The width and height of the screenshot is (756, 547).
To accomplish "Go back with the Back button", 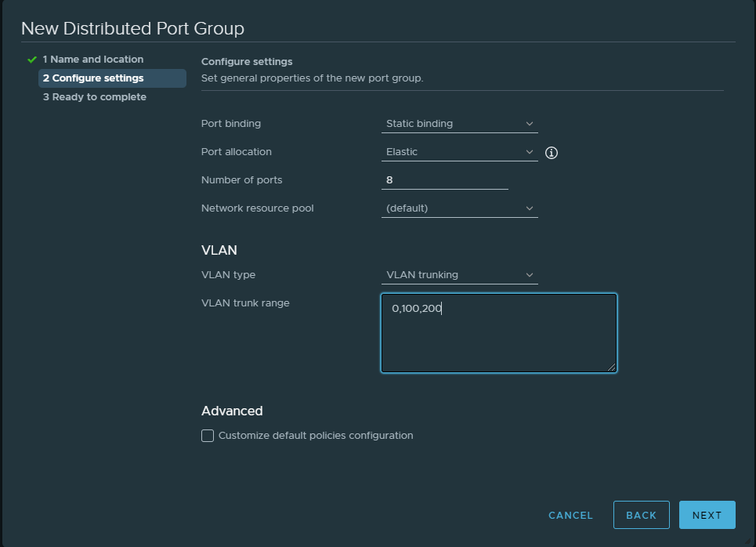I will pos(641,515).
